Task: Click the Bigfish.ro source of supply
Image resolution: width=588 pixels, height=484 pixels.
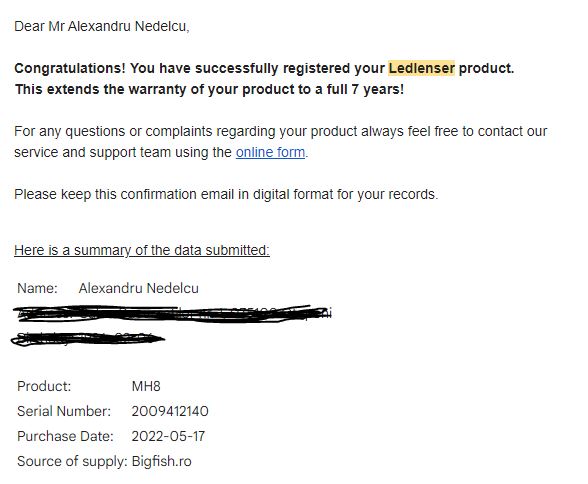Action: coord(162,461)
